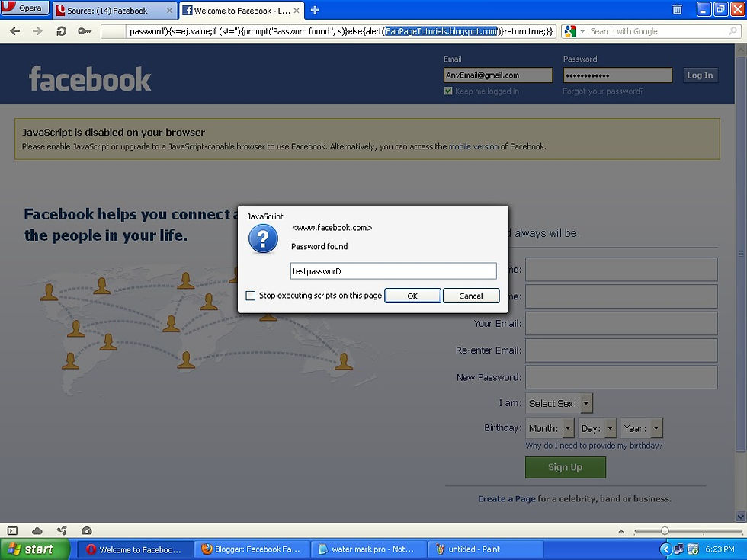Check Stop executing scripts on this page
Screen dimensions: 747x560
(251, 296)
